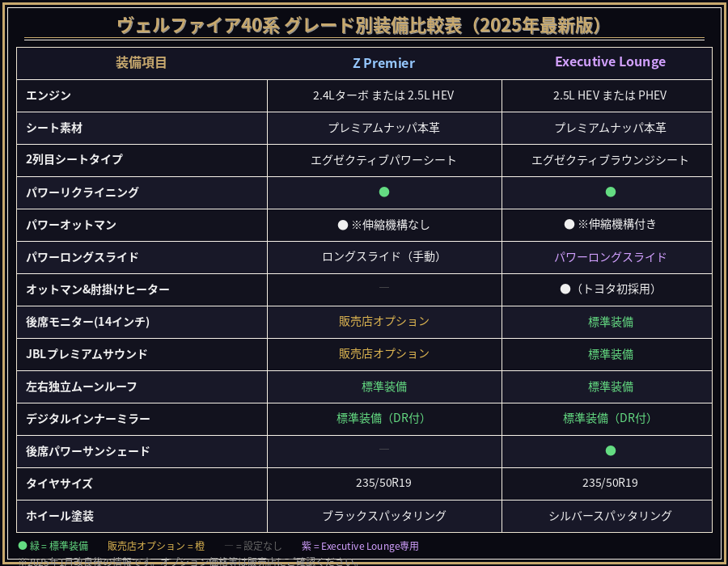Viewport: 728px width, 566px height.
Task: Select the Z Premier column header
Action: tap(384, 63)
